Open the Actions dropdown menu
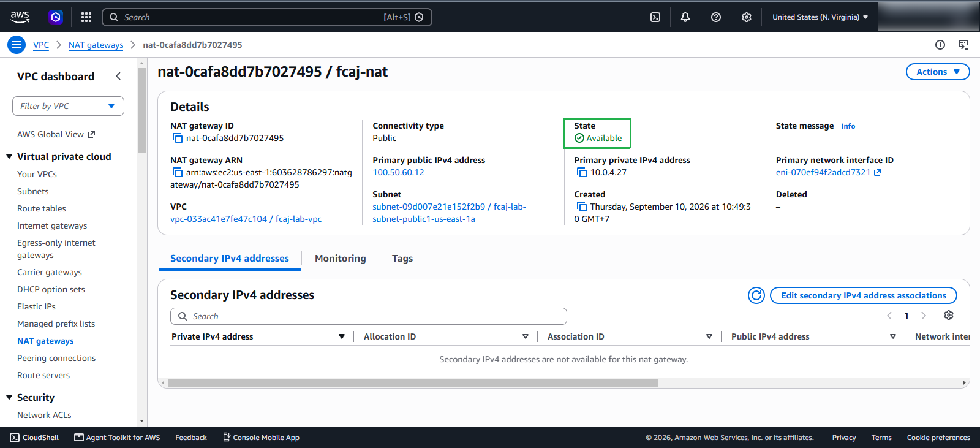Screen dimensions: 980x448 [938, 72]
